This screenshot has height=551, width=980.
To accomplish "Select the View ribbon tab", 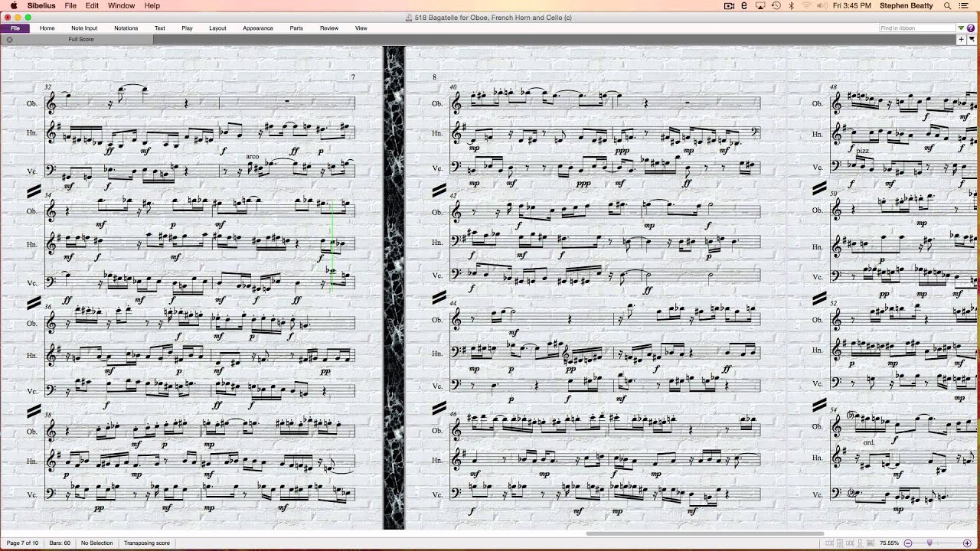I will [361, 28].
